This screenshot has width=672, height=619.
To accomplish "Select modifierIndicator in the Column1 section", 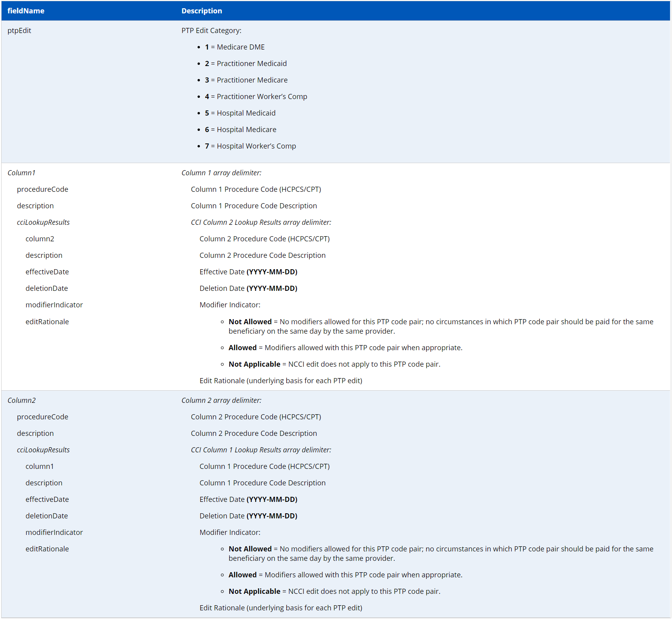I will [x=54, y=305].
